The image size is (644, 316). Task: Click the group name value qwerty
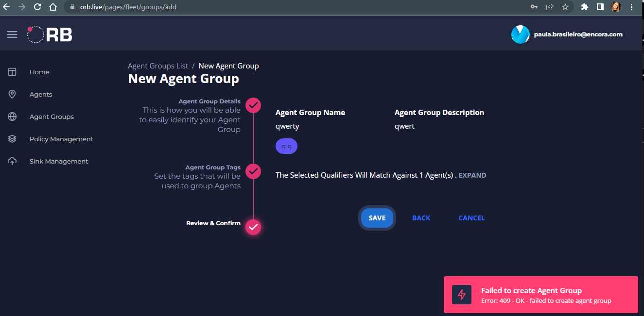pos(287,126)
